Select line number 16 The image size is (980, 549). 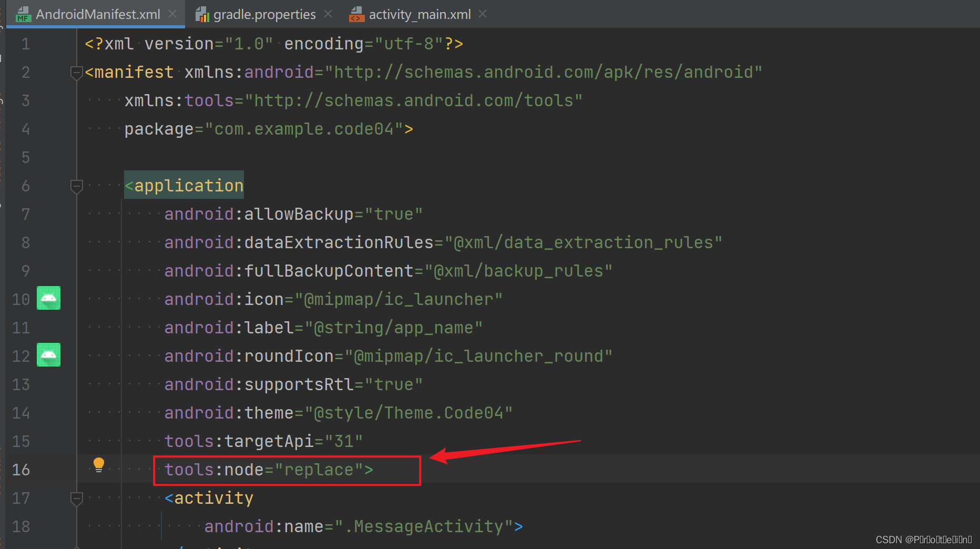(x=21, y=469)
